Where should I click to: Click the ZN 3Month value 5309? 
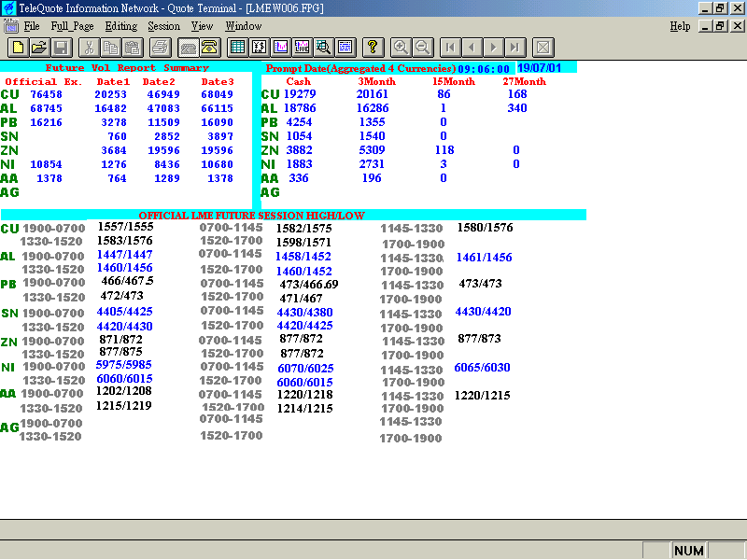(x=372, y=150)
